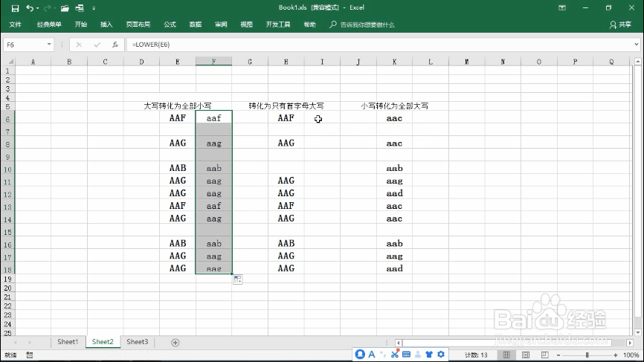Viewport: 644px width, 362px height.
Task: Select cell H16 containing AAB
Action: pyautogui.click(x=286, y=243)
